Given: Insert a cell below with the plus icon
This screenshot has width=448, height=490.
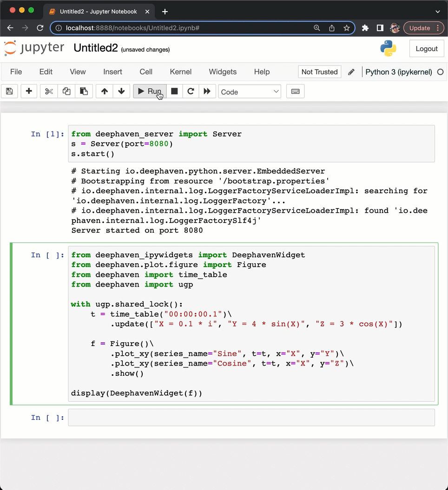Looking at the screenshot, I should [29, 91].
